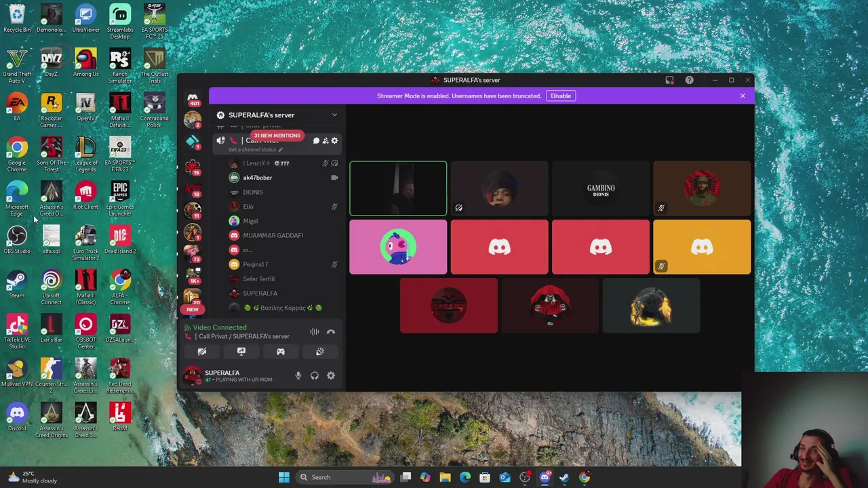Click SUPERALFA user panel avatar
This screenshot has height=488, width=868.
click(193, 375)
